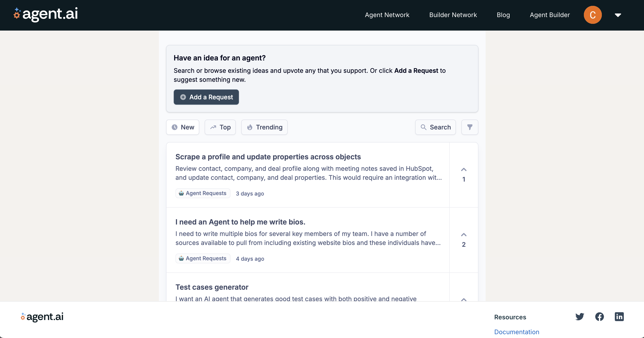Open the Facebook footer icon
Viewport: 644px width, 338px height.
pyautogui.click(x=599, y=317)
